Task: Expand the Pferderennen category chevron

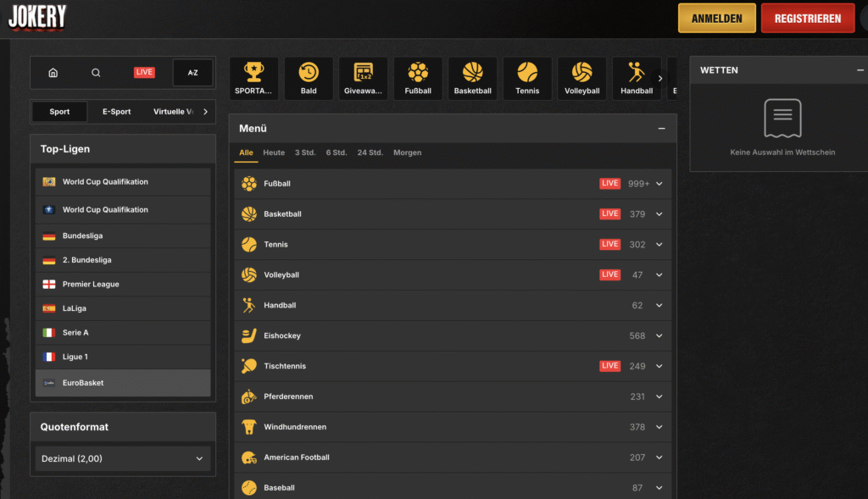Action: pyautogui.click(x=659, y=396)
